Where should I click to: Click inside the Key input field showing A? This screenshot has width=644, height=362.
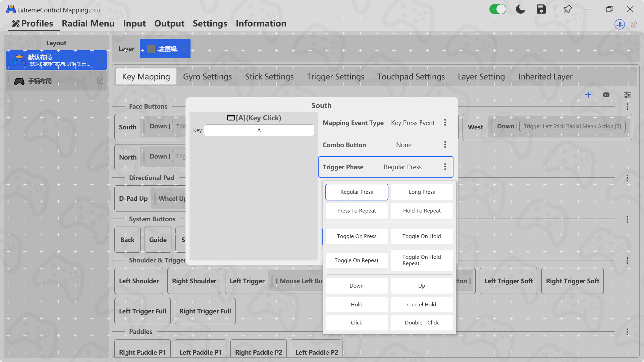259,130
